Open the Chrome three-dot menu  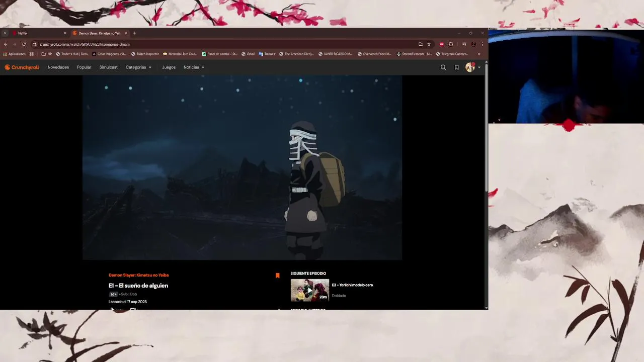482,44
